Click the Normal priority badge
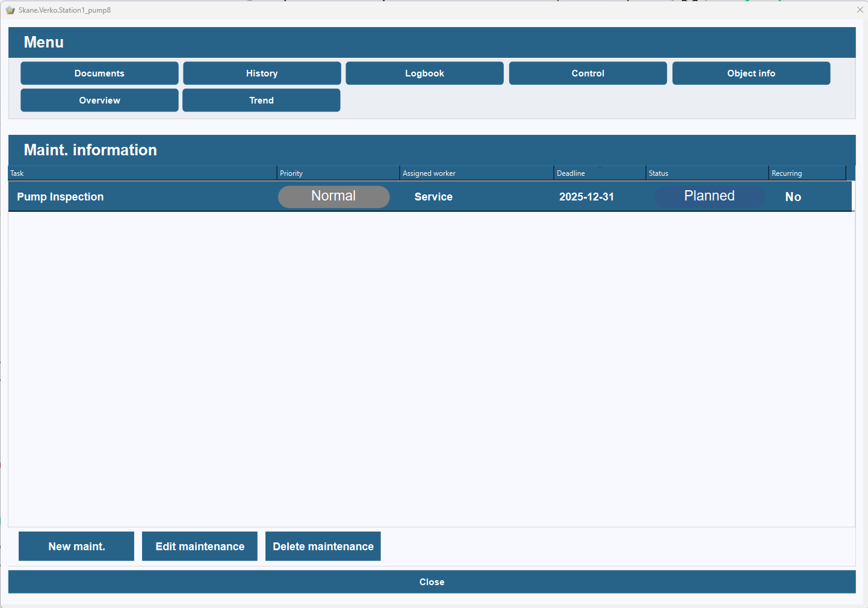This screenshot has width=868, height=608. click(x=334, y=197)
